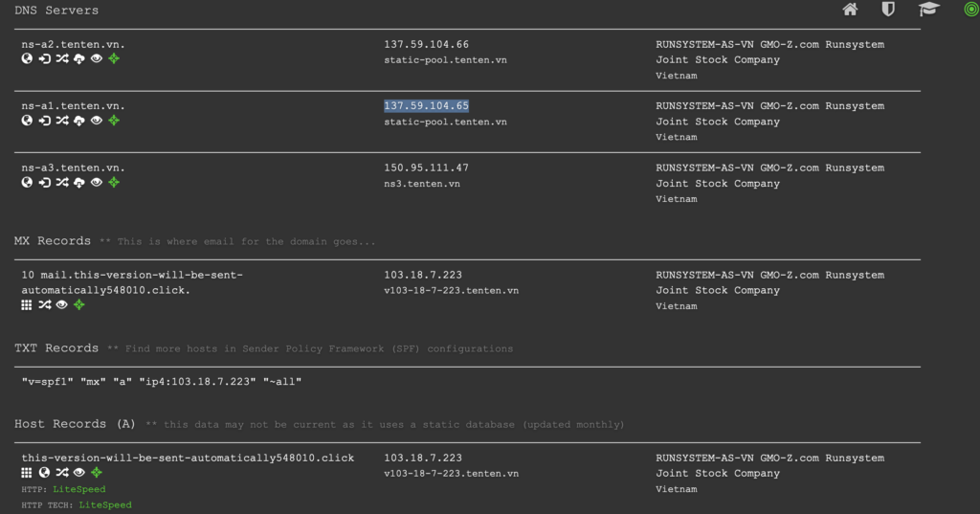The width and height of the screenshot is (980, 514).
Task: Open the graduation cap learning icon
Action: click(x=928, y=10)
